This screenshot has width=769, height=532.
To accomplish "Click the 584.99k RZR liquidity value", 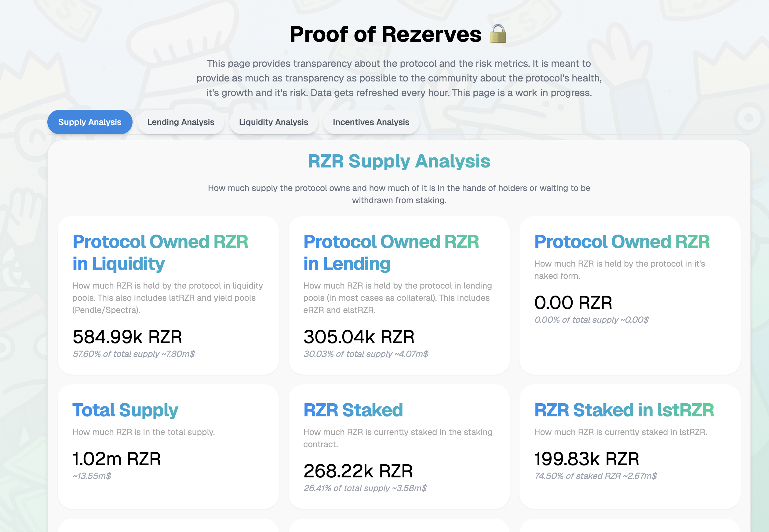I will tap(127, 336).
